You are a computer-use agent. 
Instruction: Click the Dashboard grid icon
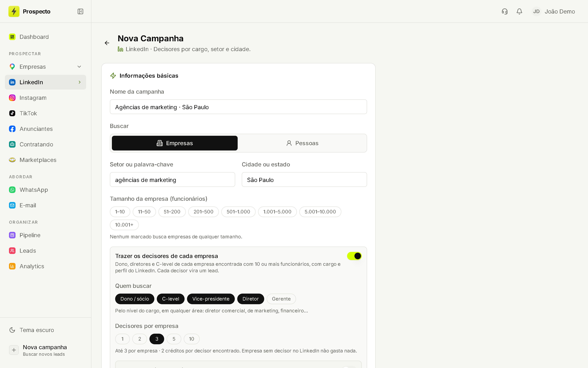coord(12,37)
